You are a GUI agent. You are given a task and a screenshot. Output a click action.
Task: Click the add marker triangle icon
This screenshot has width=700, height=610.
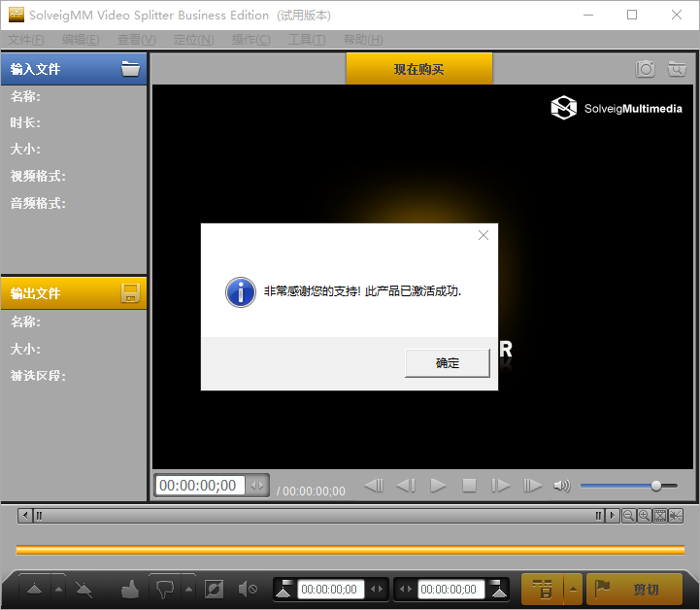[x=33, y=589]
